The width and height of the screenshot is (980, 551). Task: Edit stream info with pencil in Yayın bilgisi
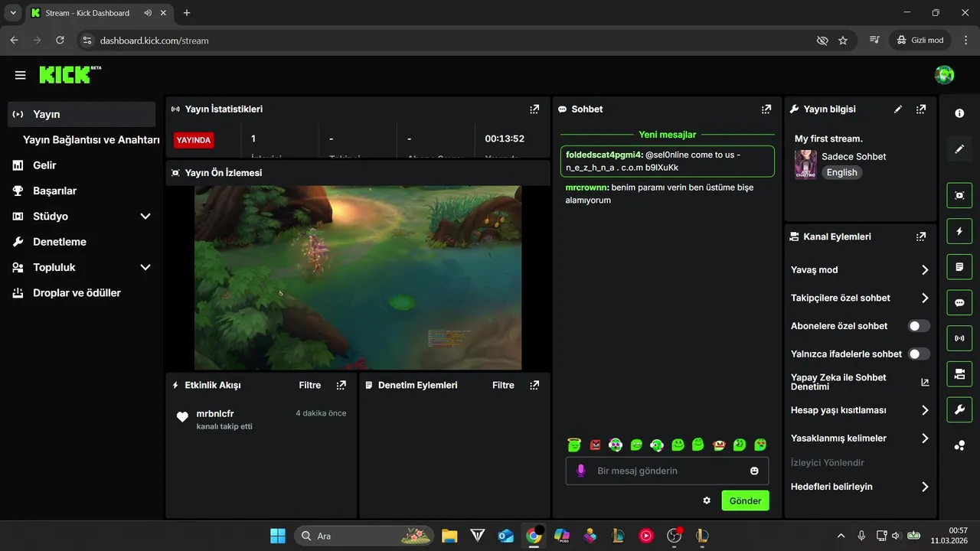pos(898,109)
